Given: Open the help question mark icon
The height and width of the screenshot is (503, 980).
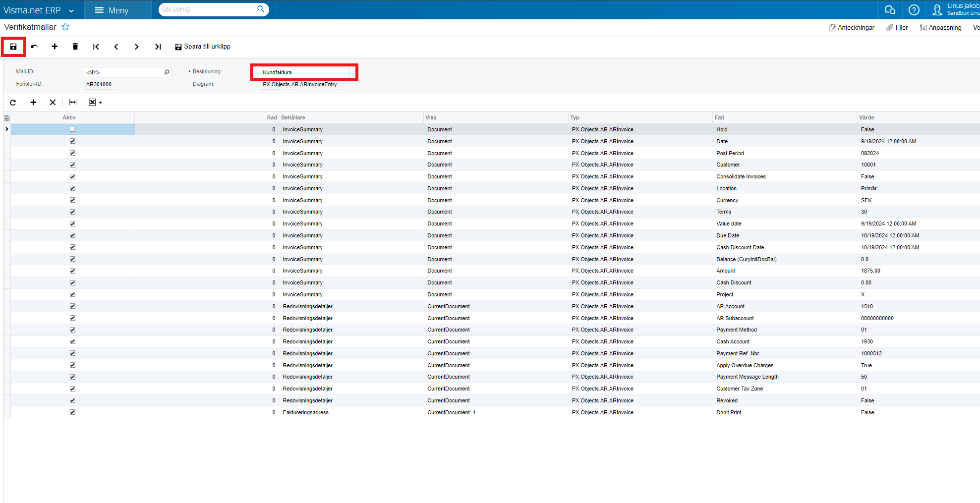Looking at the screenshot, I should [x=914, y=10].
